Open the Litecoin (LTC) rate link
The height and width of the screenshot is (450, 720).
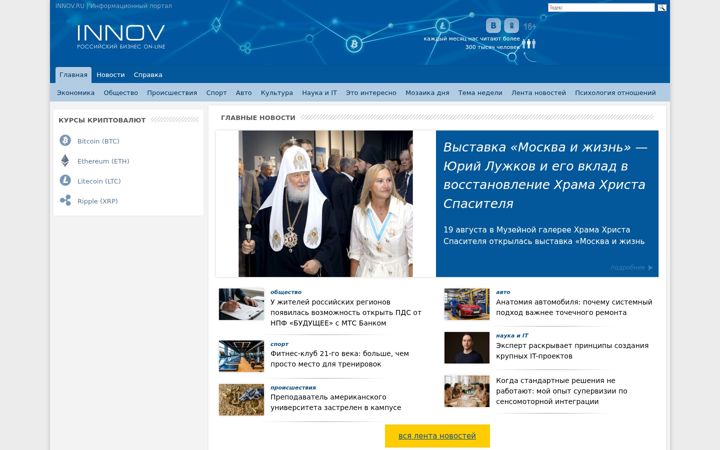99,181
